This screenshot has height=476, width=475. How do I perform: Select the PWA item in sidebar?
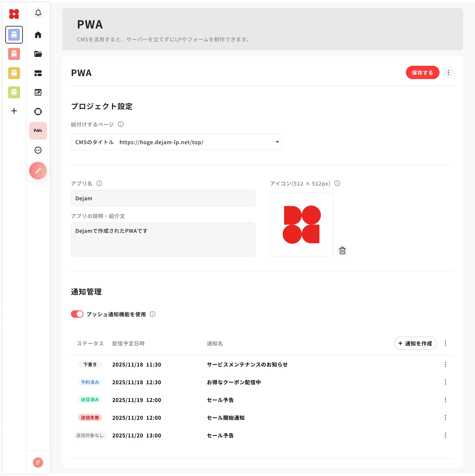(x=38, y=131)
